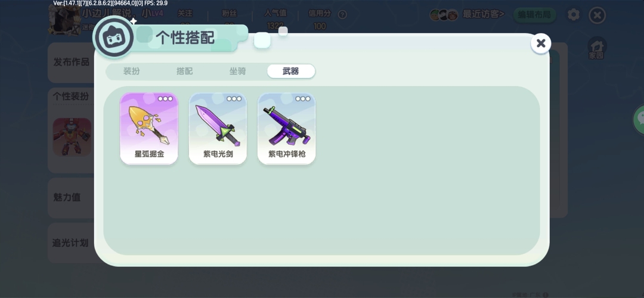
Task: Select the 紫电冲锋枪 submachine gun weapon
Action: [286, 129]
